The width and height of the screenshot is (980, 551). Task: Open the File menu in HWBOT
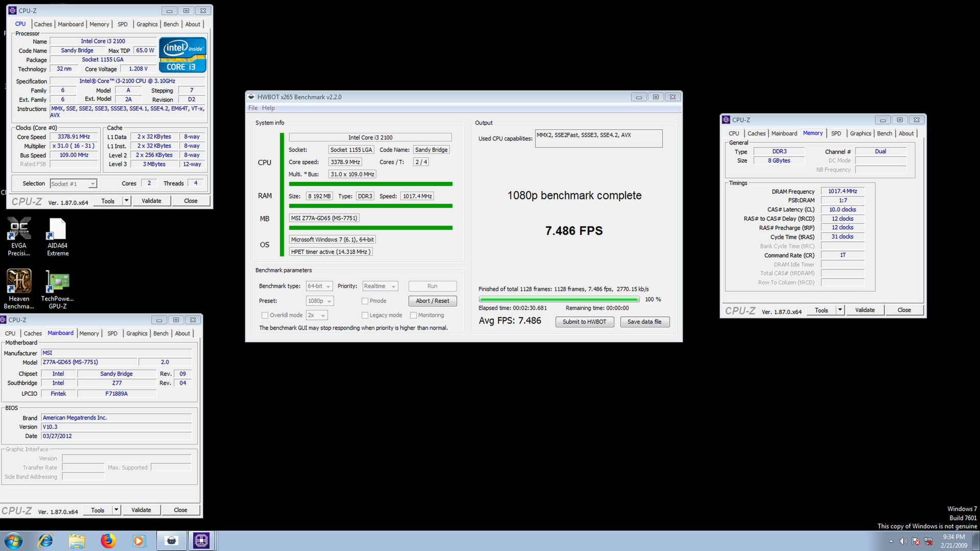(253, 108)
